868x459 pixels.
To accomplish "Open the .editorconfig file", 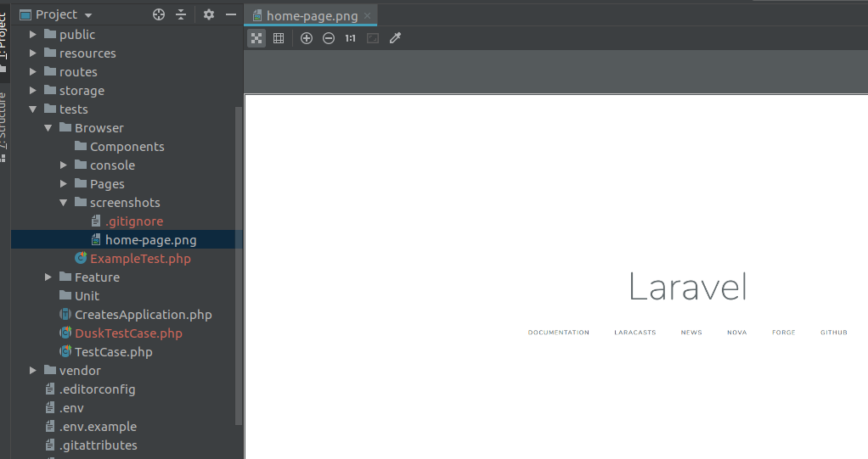I will tap(97, 389).
